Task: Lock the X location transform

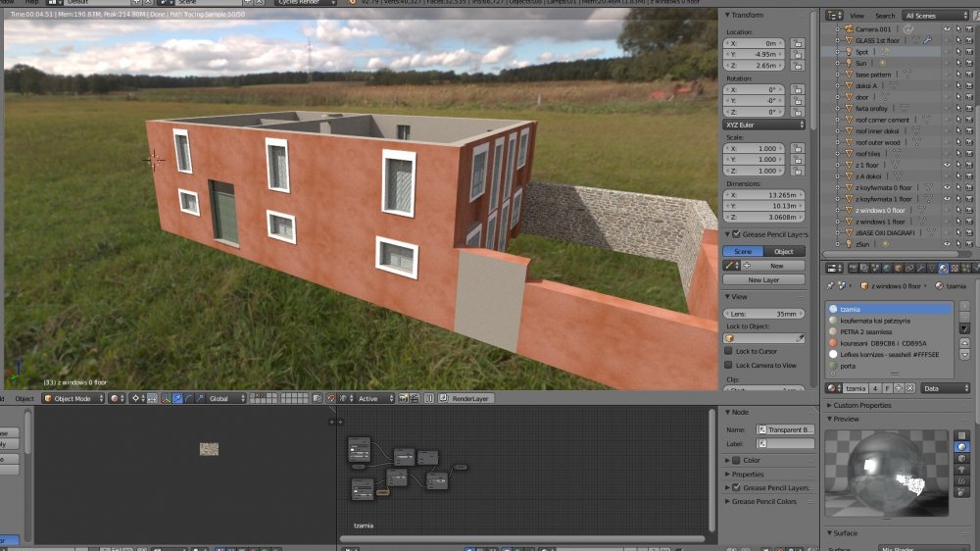Action: 798,44
